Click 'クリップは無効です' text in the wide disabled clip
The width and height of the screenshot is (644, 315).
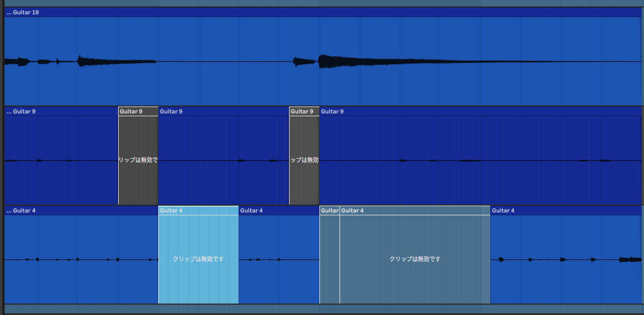pos(415,259)
